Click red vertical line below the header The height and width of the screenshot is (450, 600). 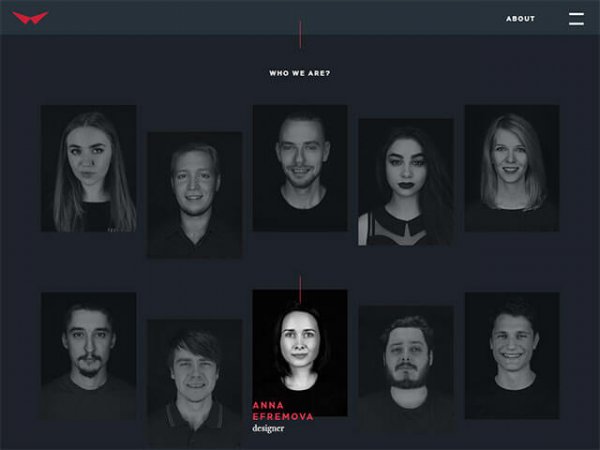click(300, 34)
